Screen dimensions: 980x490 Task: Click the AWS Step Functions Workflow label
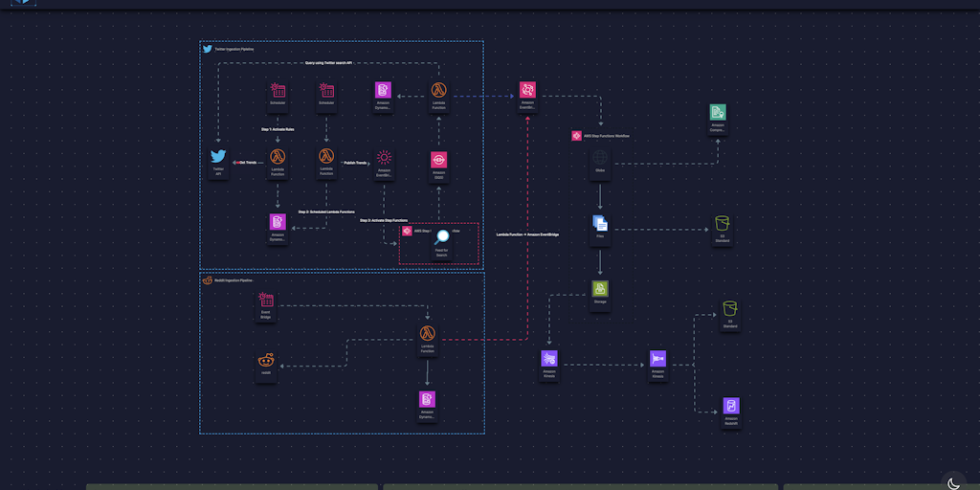pos(607,136)
